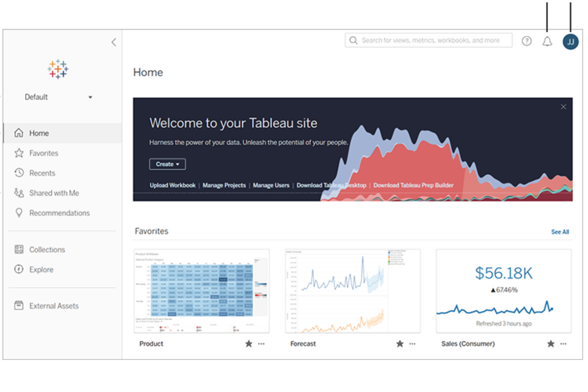Open the Sales (Consumer) metric card
Viewport: 588px width, 392px height.
click(504, 291)
